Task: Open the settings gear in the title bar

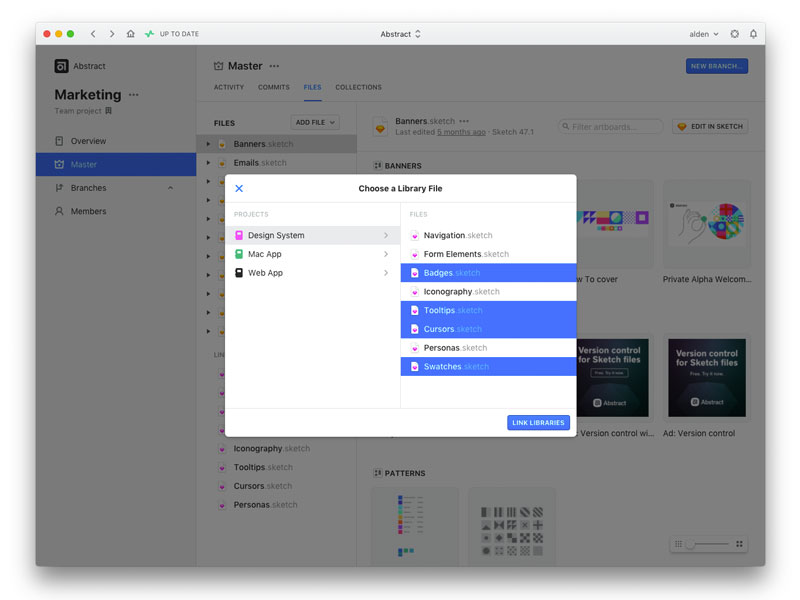Action: click(x=735, y=34)
